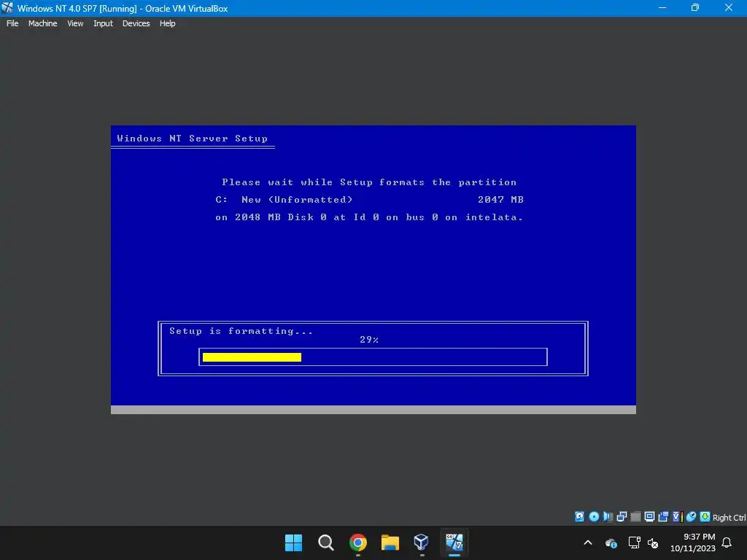The width and height of the screenshot is (747, 560).
Task: Click the audio status indicator icon
Action: pyautogui.click(x=608, y=517)
